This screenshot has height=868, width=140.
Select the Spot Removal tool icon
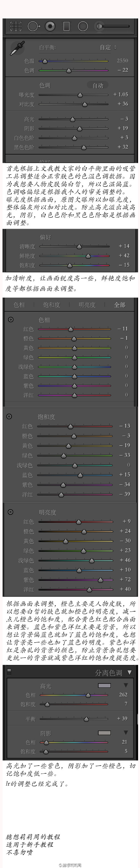[x=34, y=26]
